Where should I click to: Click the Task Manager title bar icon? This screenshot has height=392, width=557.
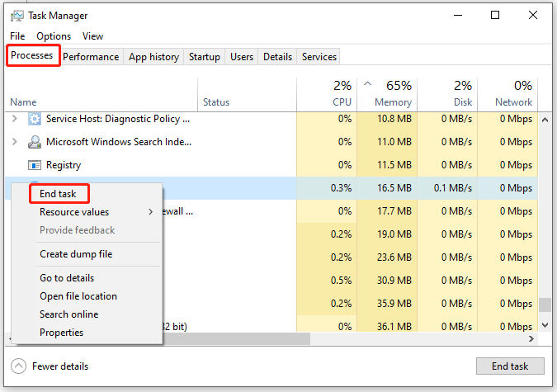(x=17, y=16)
